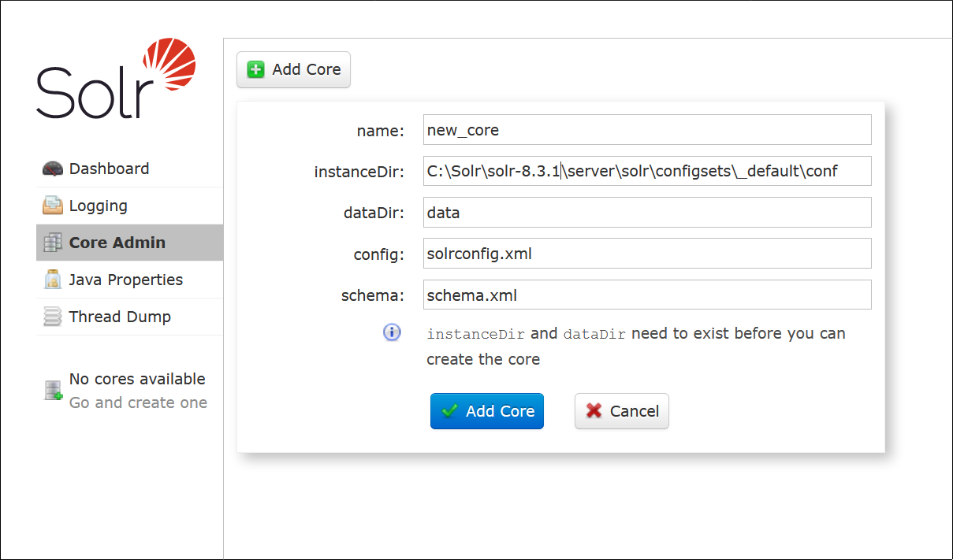953x560 pixels.
Task: Click the green plus icon on Add Core
Action: coord(255,69)
